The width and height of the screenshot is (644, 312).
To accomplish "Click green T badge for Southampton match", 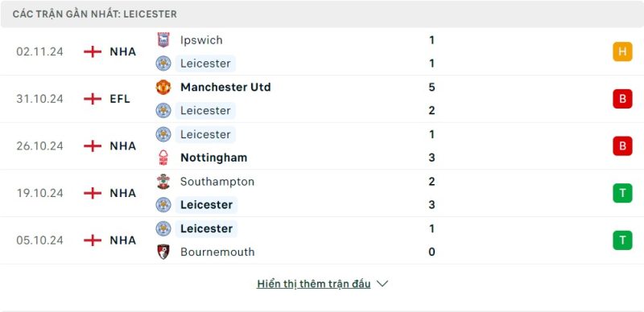I will 622,193.
